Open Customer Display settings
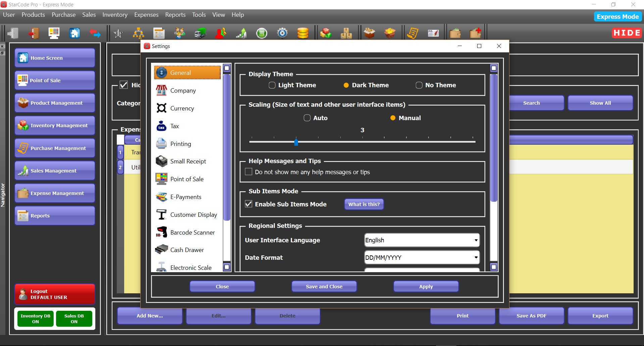The image size is (644, 346). (193, 214)
